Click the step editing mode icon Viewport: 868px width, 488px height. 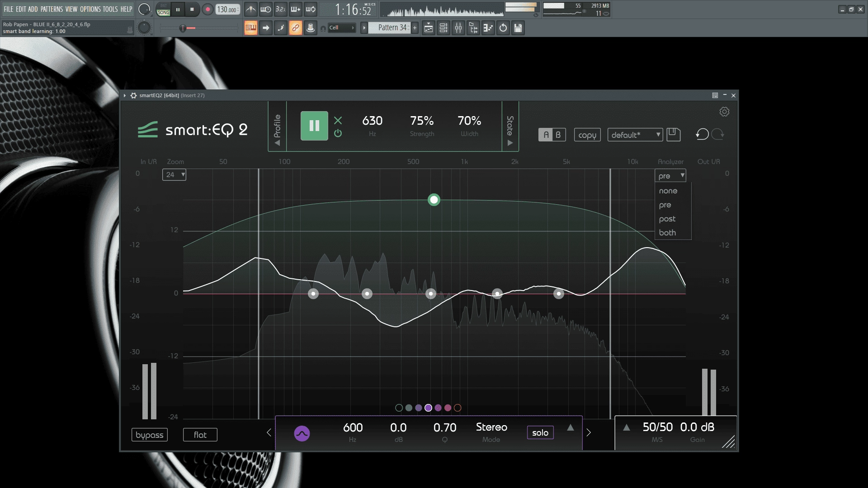pos(281,28)
